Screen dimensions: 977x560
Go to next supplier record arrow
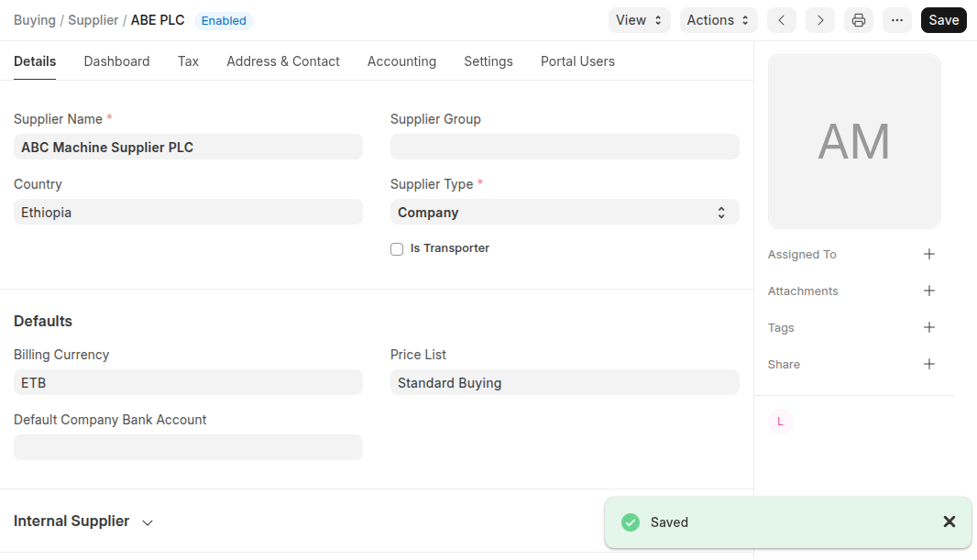click(820, 20)
